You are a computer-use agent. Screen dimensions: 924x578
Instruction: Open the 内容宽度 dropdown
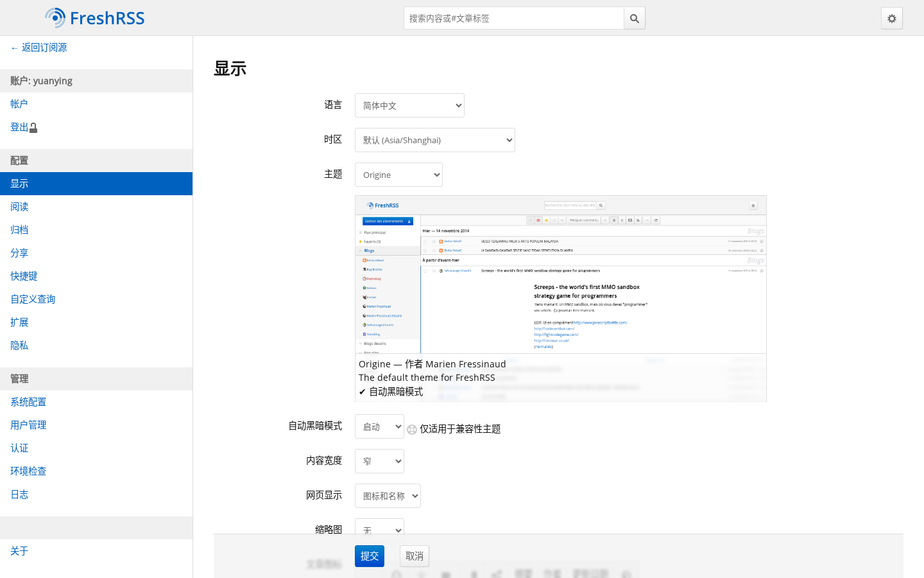coord(379,461)
